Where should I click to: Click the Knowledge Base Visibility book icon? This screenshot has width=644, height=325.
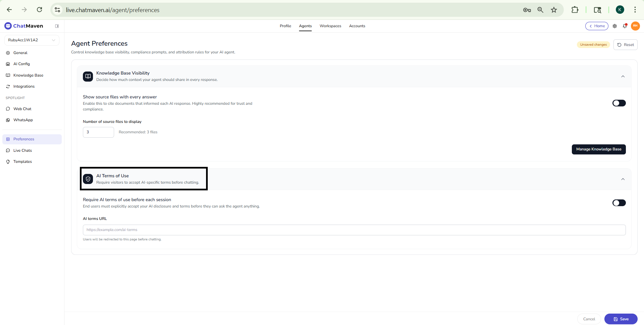pyautogui.click(x=88, y=77)
